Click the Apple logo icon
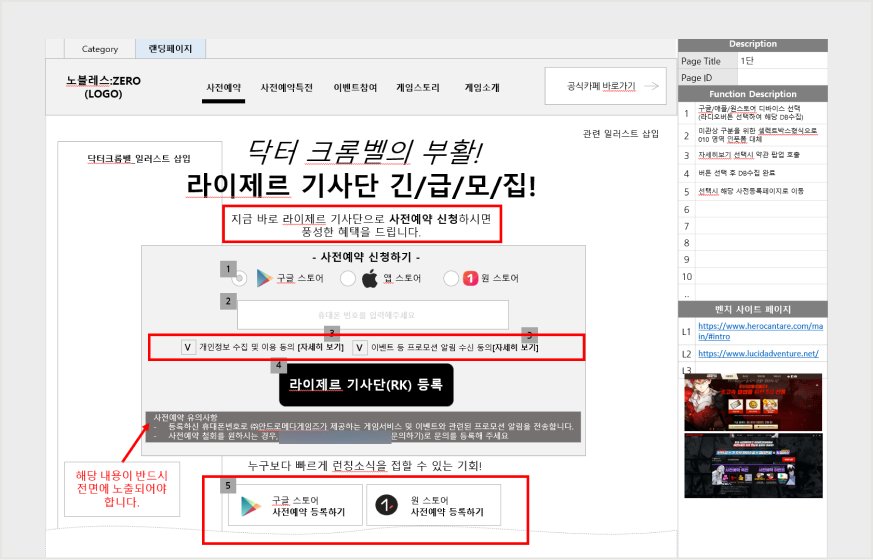 coord(370,278)
